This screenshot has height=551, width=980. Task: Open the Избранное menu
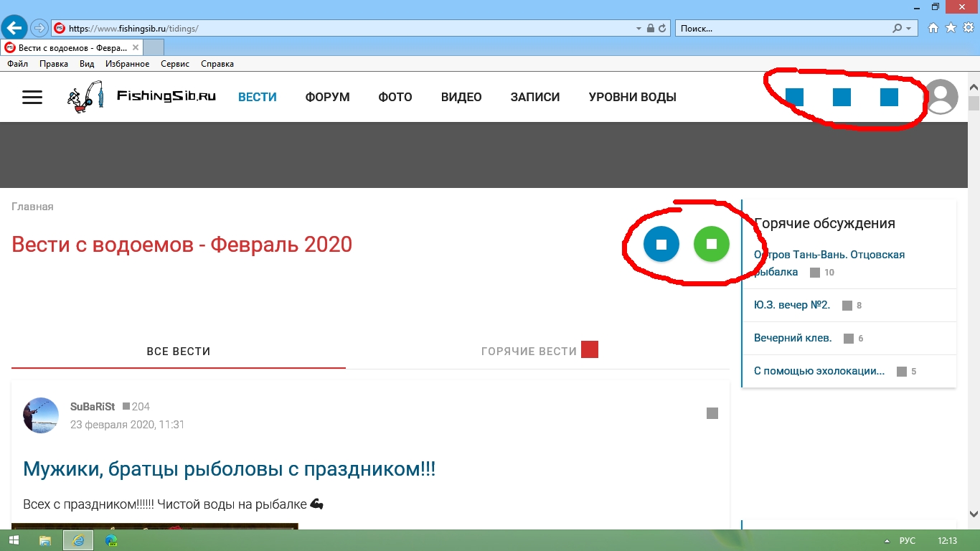[x=127, y=64]
